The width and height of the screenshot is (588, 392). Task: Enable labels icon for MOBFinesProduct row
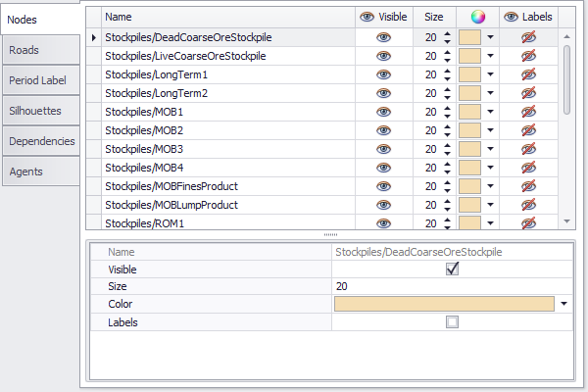point(528,186)
